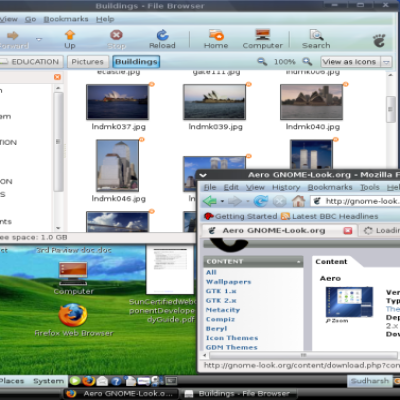Click the Aero theme preview thumbnail
Image resolution: width=400 pixels, height=400 pixels.
click(x=349, y=302)
